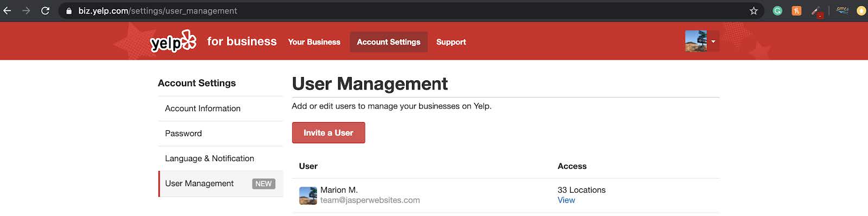The image size is (868, 216).
Task: Click the View locations link
Action: click(x=566, y=200)
